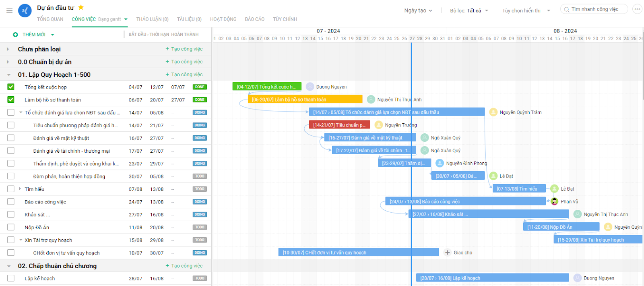Click avatar beside Lê Đạt on Tìm hiểu bar
This screenshot has height=286, width=644.
coord(555,189)
